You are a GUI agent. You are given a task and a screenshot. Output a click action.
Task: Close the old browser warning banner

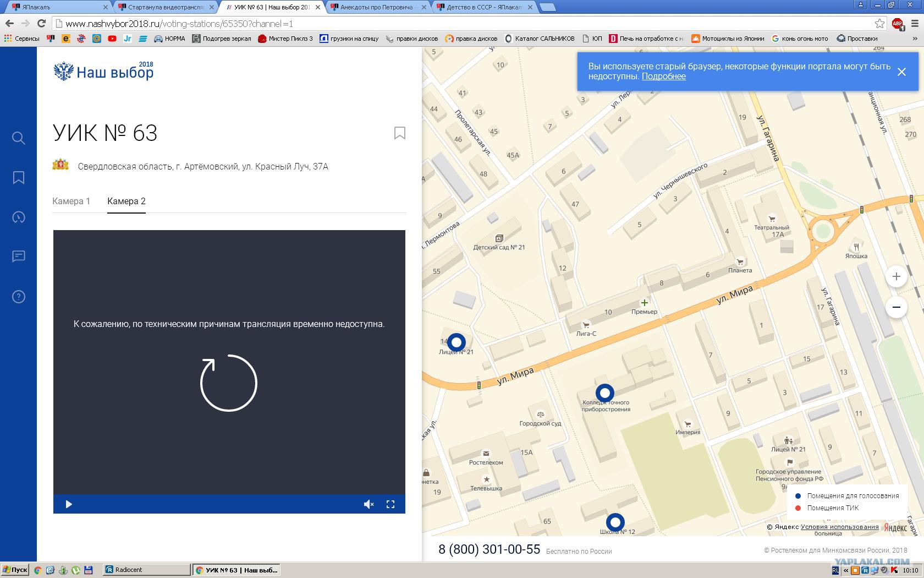tap(901, 72)
